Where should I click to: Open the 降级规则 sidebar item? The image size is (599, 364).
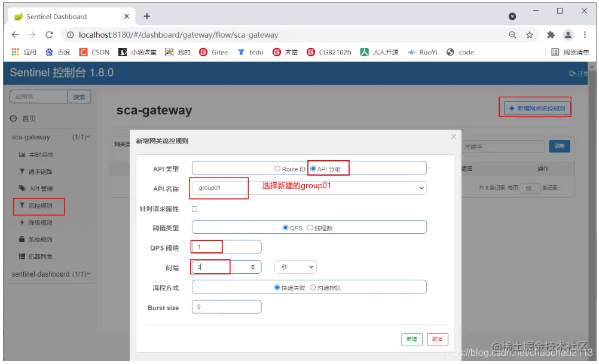point(36,222)
